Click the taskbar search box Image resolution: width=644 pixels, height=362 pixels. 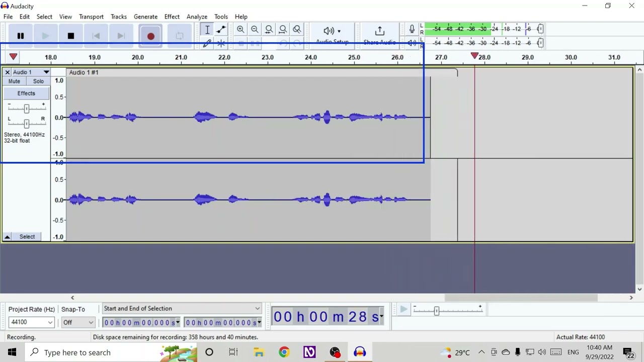[x=111, y=352]
